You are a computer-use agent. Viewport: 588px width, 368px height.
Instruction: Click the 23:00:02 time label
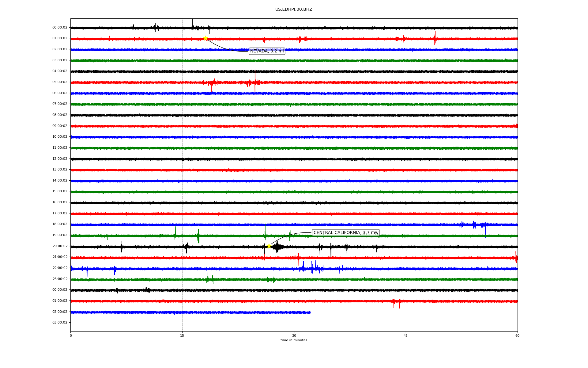60,279
